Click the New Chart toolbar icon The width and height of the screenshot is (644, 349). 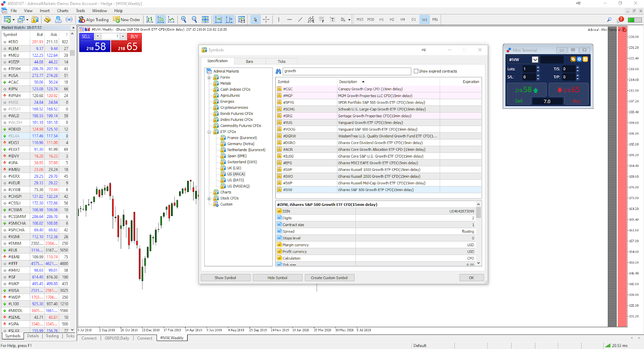(7, 19)
